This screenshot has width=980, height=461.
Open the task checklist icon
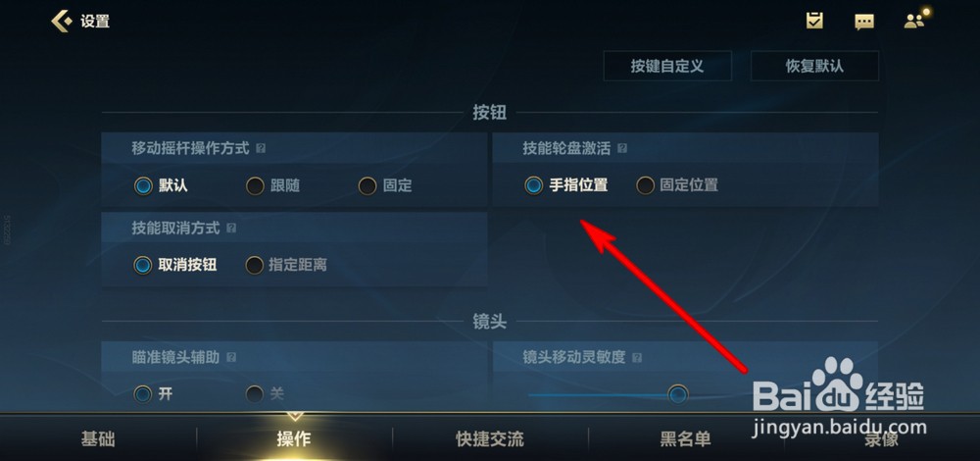(x=813, y=21)
